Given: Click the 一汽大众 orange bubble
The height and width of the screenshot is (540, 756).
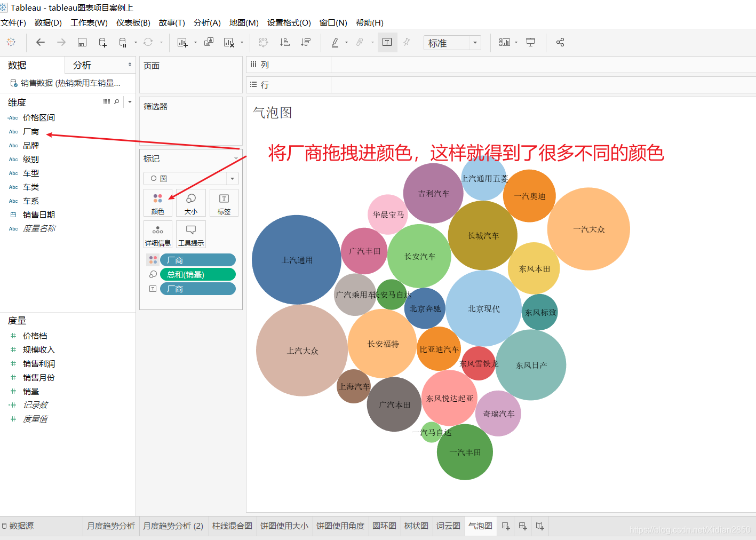Looking at the screenshot, I should 588,229.
